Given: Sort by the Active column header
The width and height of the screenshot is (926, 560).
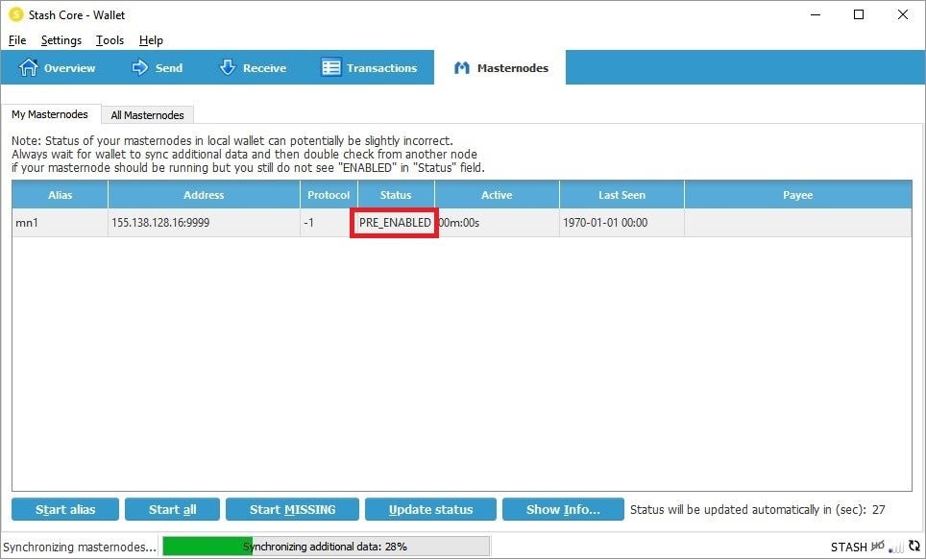Looking at the screenshot, I should [x=497, y=195].
